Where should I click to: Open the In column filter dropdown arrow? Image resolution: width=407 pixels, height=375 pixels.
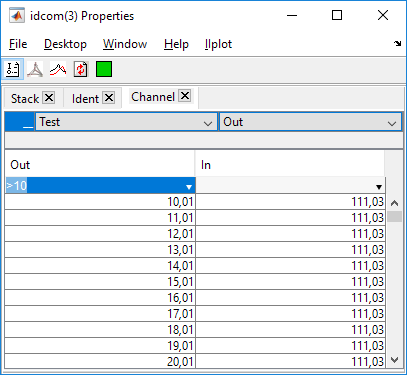(x=379, y=187)
